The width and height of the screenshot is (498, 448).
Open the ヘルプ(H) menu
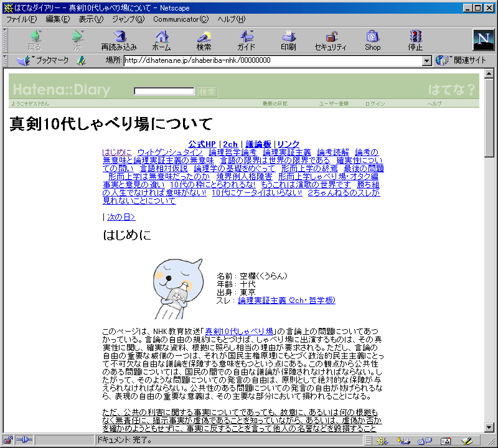coord(232,19)
